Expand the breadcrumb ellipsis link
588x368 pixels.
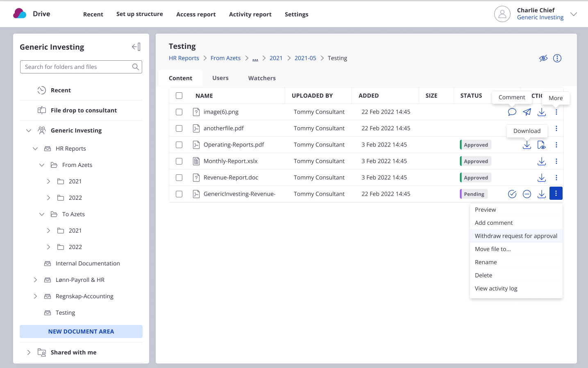click(255, 58)
